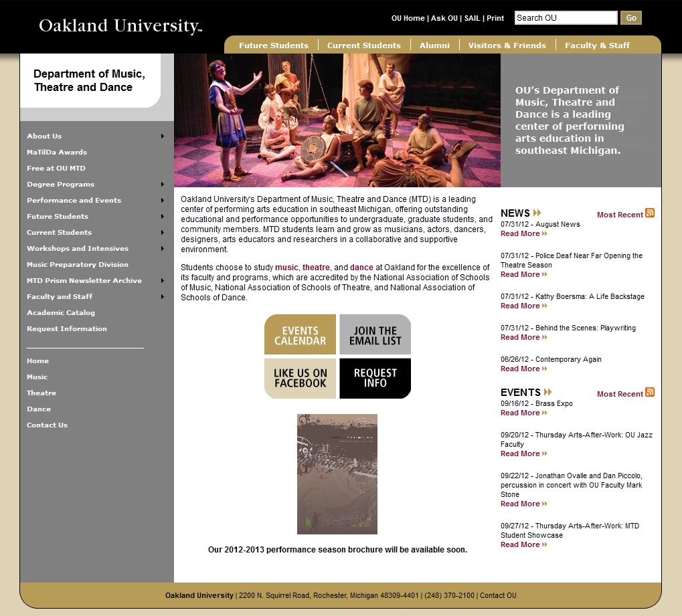The width and height of the screenshot is (682, 616).
Task: Open the Visitors & Friends tab
Action: point(507,45)
